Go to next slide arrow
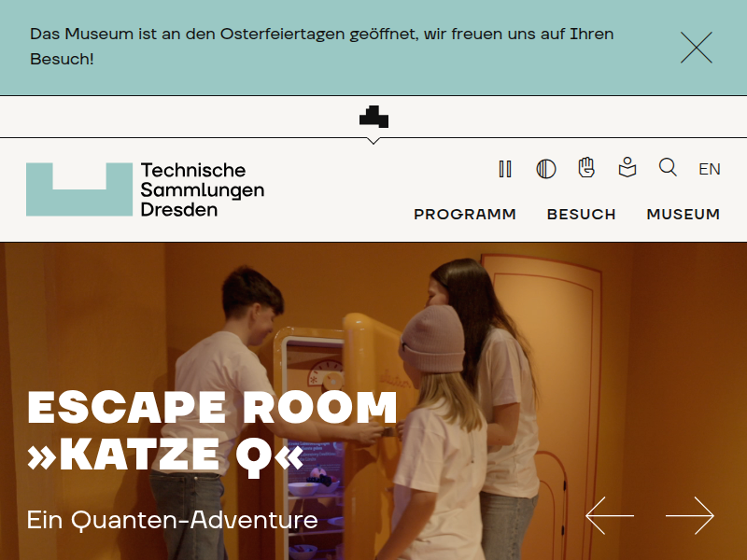Screen dimensions: 747x560 click(x=690, y=516)
